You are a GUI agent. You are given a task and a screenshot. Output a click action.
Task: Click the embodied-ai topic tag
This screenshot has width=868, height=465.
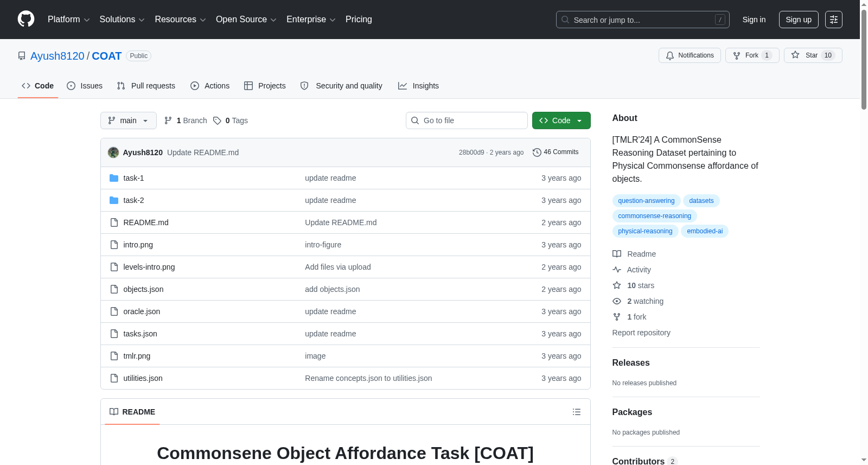click(x=705, y=231)
